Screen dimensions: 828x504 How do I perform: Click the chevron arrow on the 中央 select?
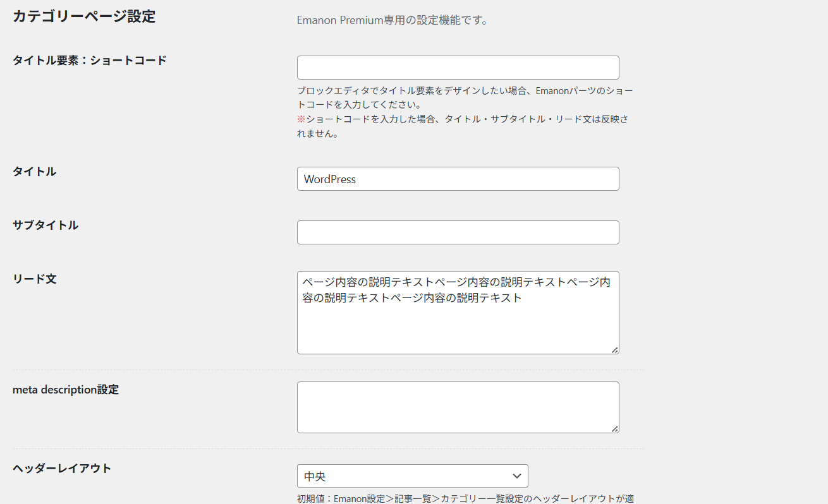pyautogui.click(x=517, y=476)
